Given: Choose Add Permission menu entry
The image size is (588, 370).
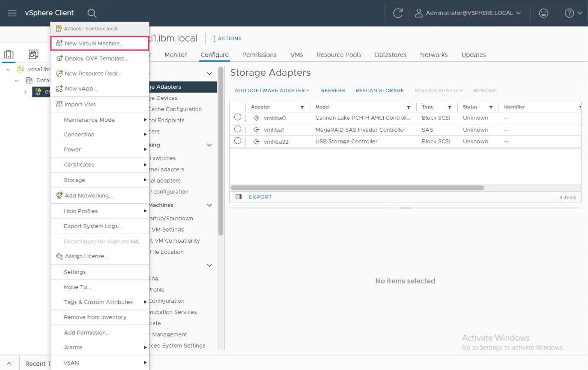Looking at the screenshot, I should (x=100, y=332).
